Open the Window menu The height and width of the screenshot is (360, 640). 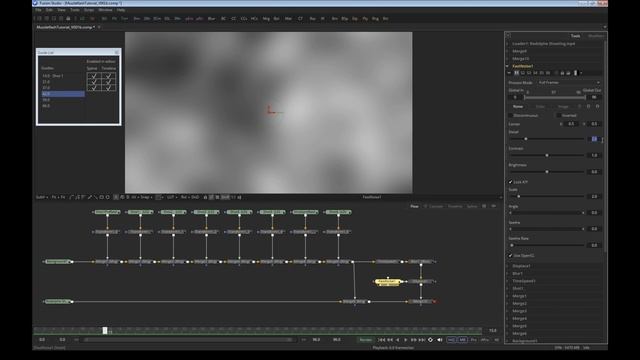pos(105,10)
